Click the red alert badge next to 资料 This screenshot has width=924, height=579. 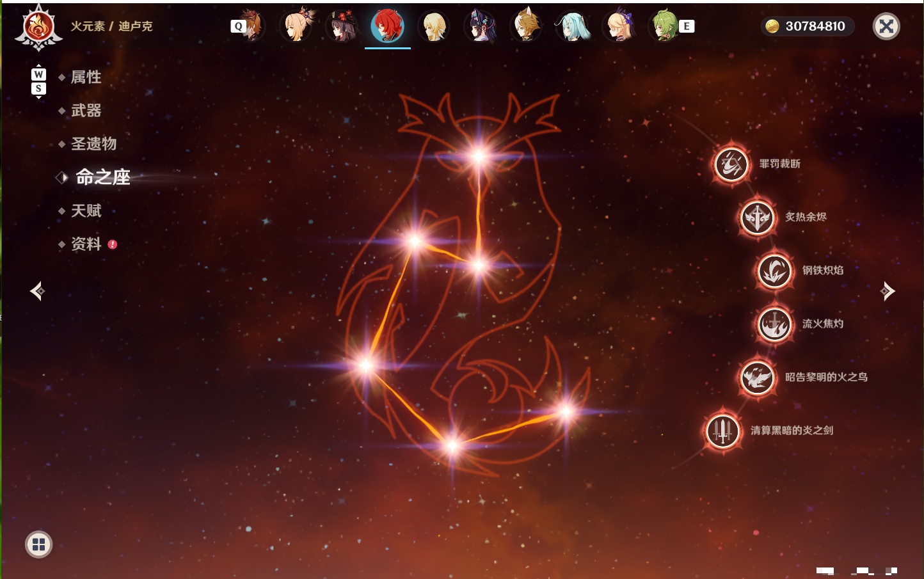pyautogui.click(x=113, y=244)
